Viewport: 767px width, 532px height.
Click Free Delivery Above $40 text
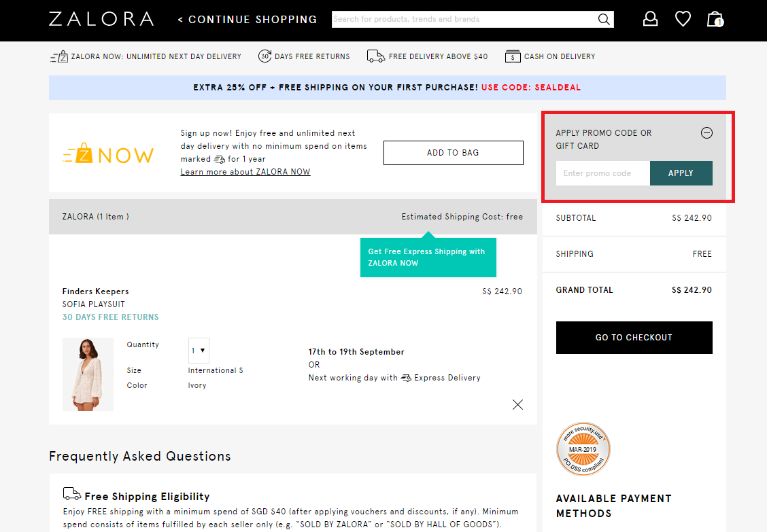[x=439, y=56]
